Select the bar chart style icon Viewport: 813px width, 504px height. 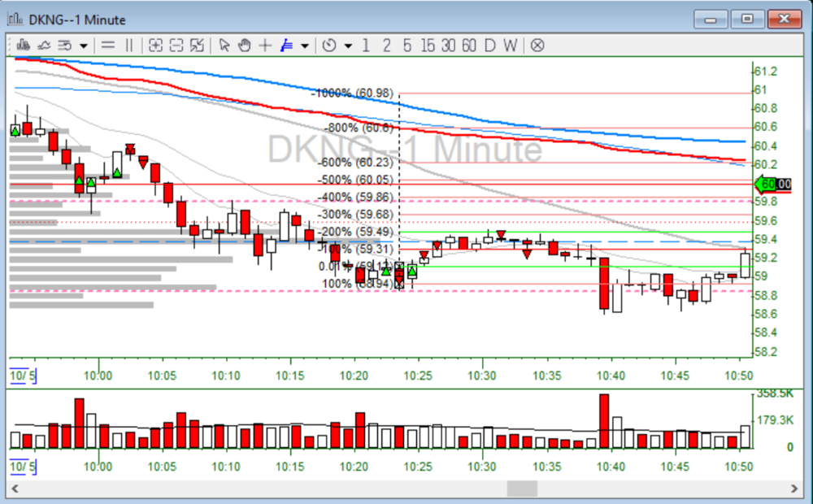point(23,46)
